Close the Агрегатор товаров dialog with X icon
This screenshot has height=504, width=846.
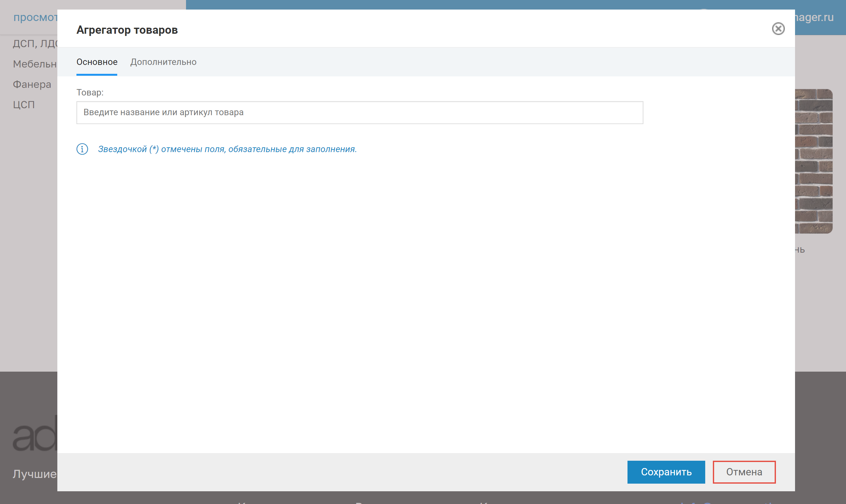(x=778, y=29)
